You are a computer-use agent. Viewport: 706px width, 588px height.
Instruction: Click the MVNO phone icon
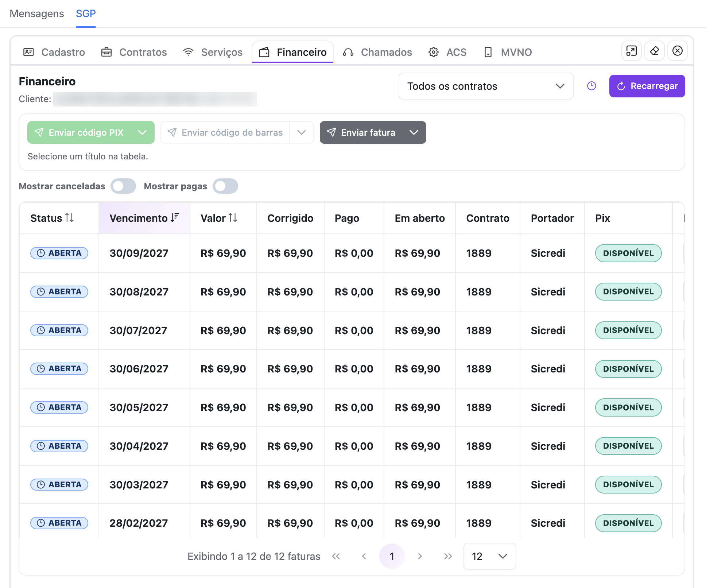coord(488,52)
